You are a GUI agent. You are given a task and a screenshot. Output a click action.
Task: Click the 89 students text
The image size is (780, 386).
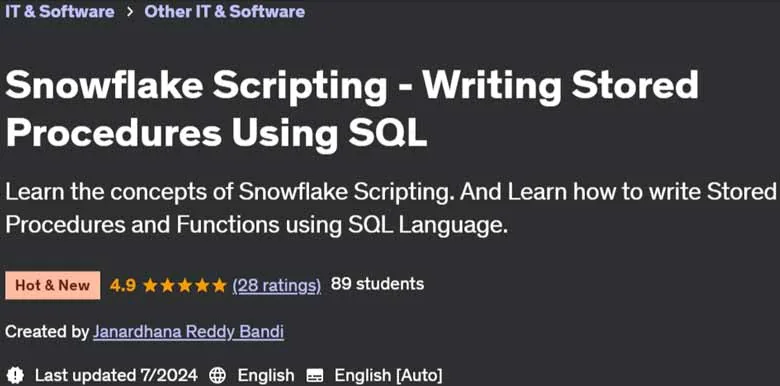377,284
